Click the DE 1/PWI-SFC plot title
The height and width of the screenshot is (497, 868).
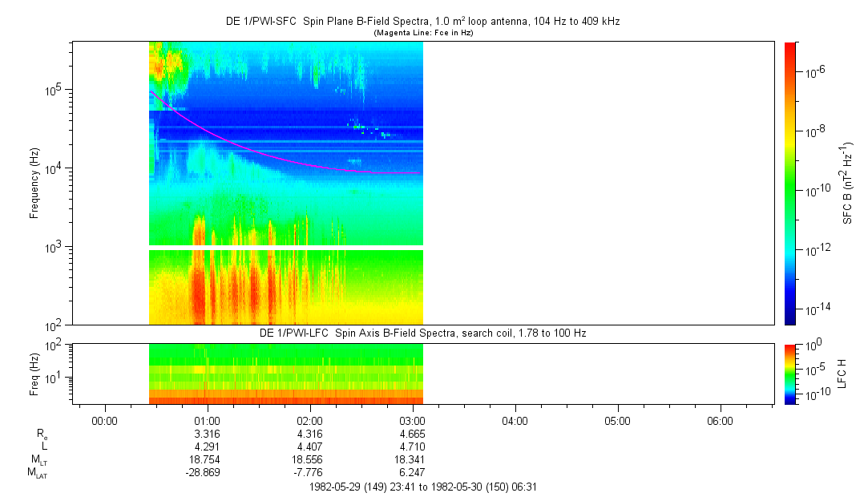click(422, 22)
